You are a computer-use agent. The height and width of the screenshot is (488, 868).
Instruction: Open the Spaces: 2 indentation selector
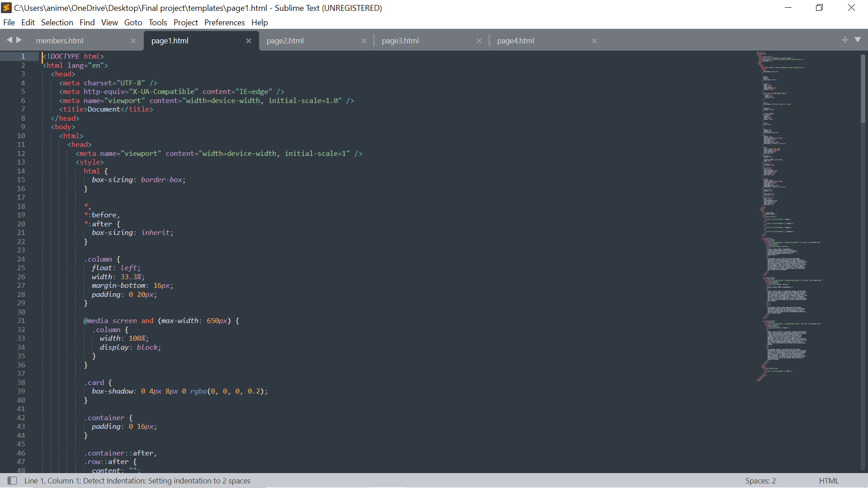(x=760, y=481)
